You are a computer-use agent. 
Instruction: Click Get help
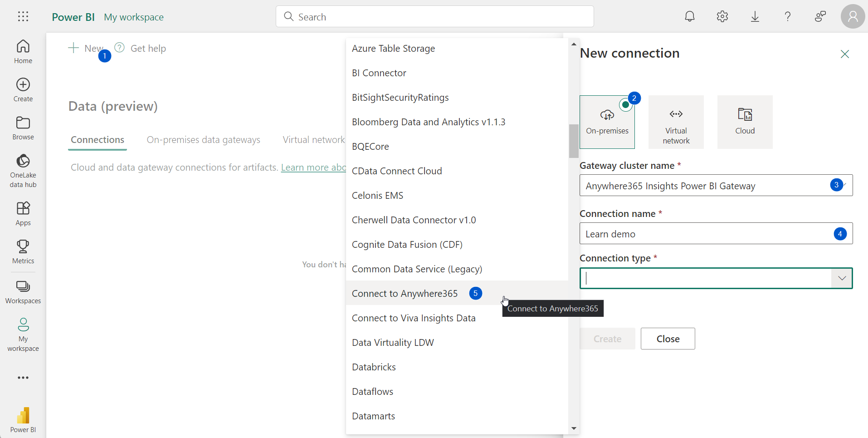(x=140, y=48)
